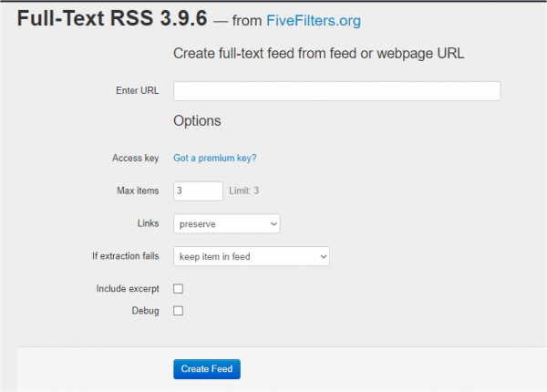Click the "Create full-text feed" heading
The width and height of the screenshot is (547, 392).
[319, 53]
